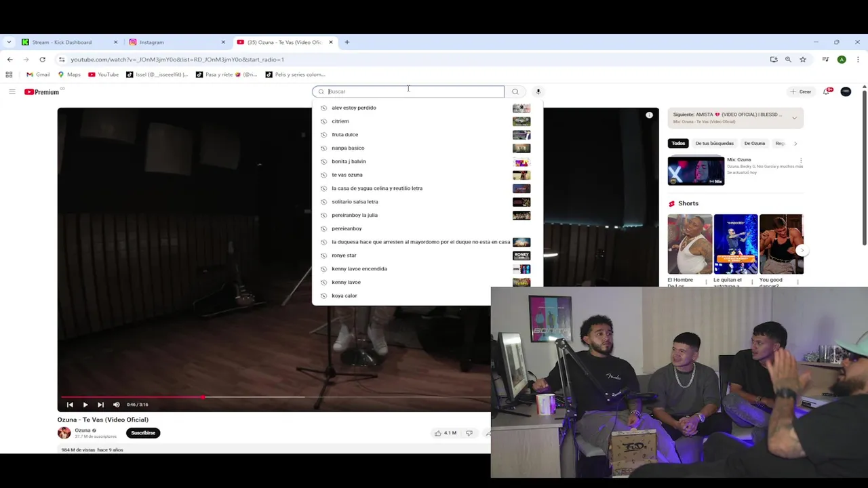Show more Shorts with next arrow
The image size is (868, 488).
(802, 250)
